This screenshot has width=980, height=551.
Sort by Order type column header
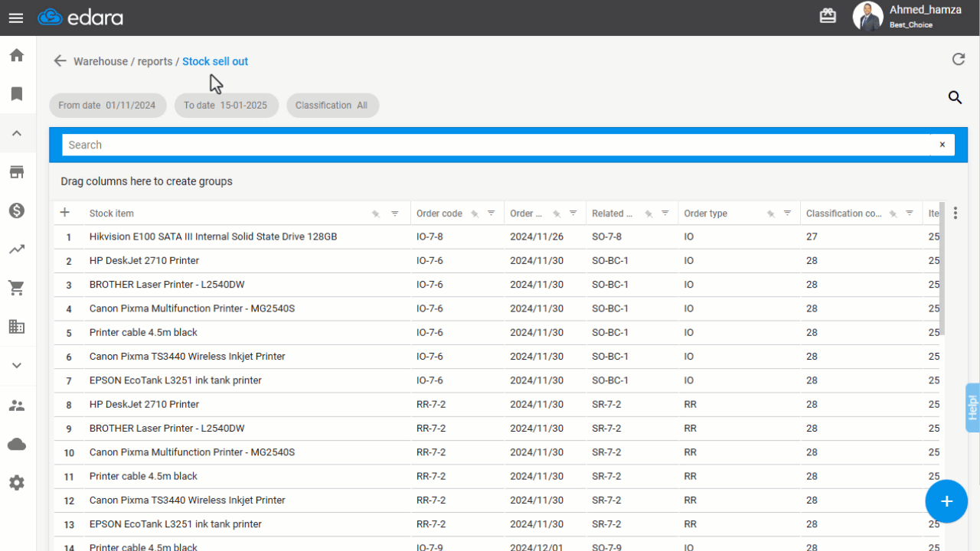pos(706,214)
